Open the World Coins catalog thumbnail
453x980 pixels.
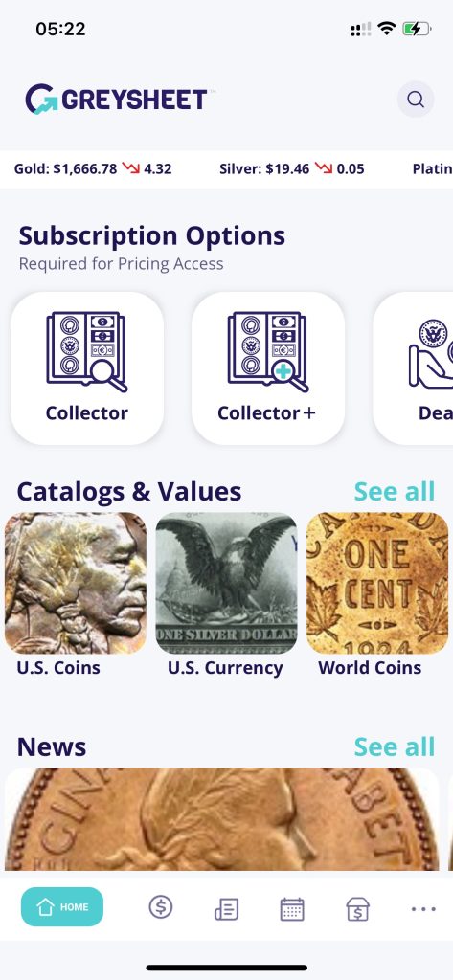pos(377,583)
